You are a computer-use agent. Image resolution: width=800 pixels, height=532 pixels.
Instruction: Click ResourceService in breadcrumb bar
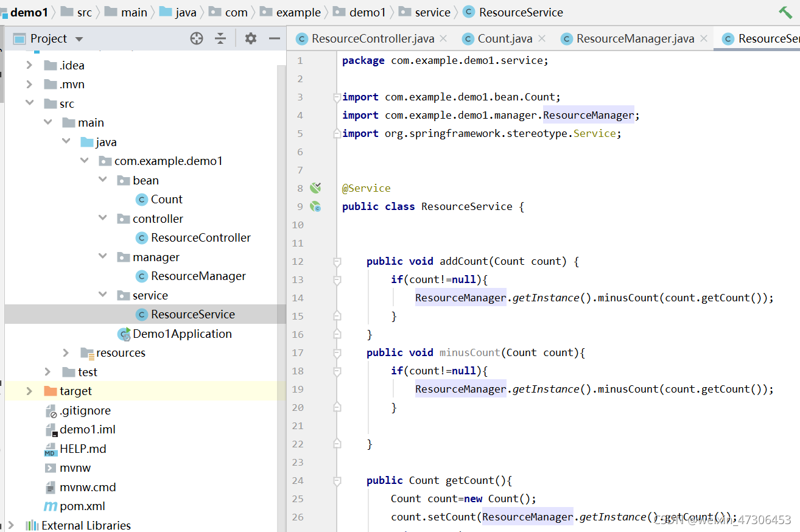click(513, 12)
